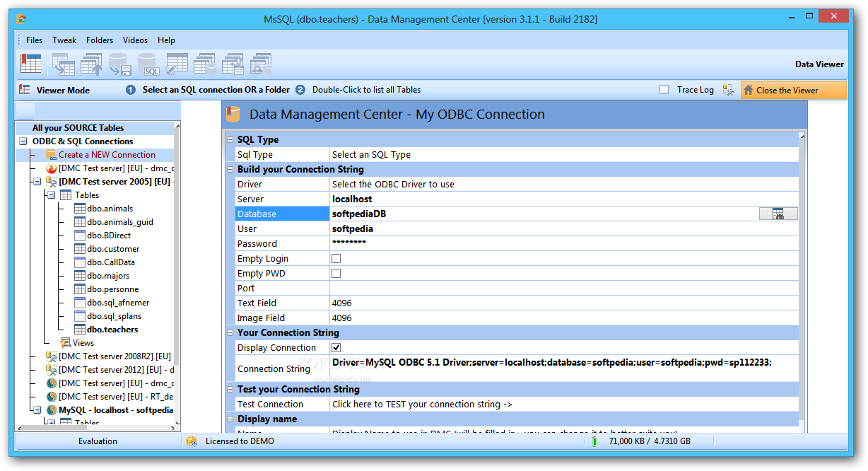Click the Trace Log viewer icon
868x471 pixels.
(728, 90)
